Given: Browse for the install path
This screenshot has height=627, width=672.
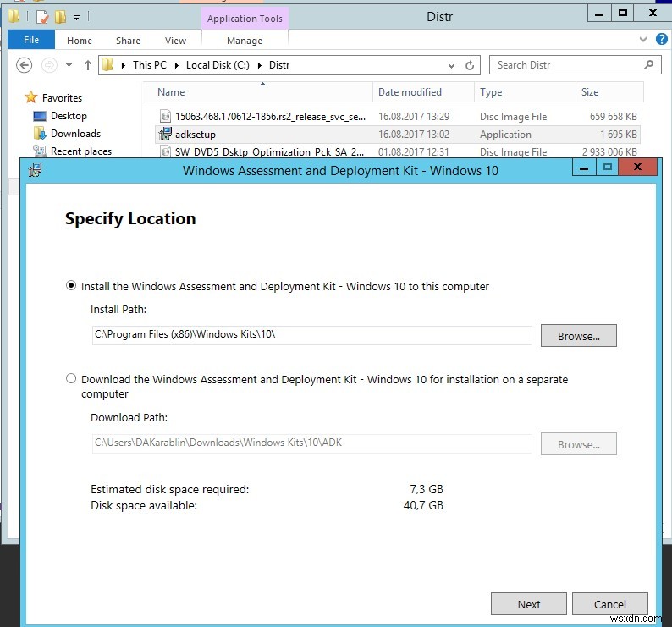Looking at the screenshot, I should (x=578, y=336).
